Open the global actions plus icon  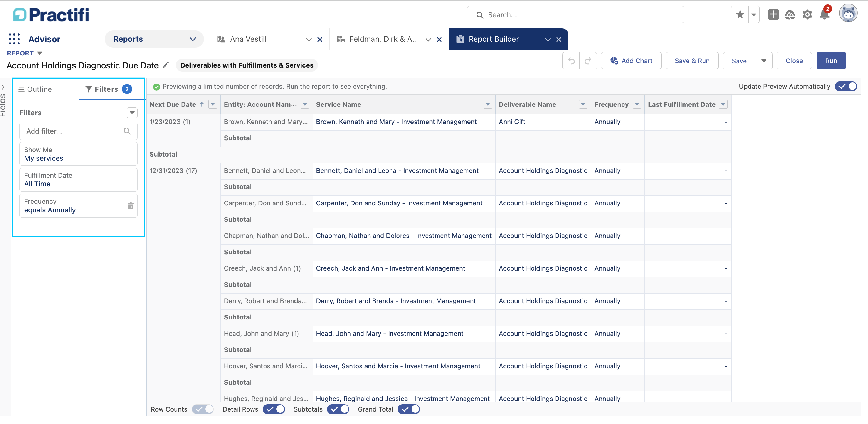(x=773, y=14)
